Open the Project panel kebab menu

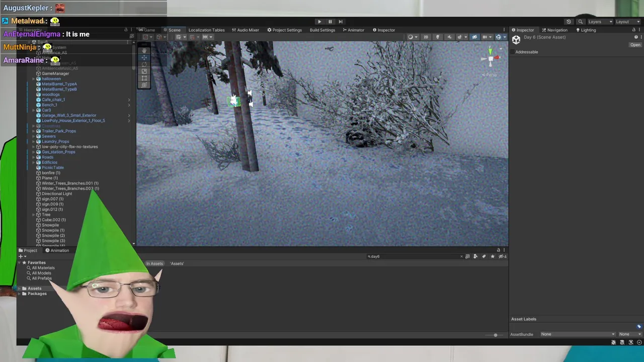click(504, 250)
